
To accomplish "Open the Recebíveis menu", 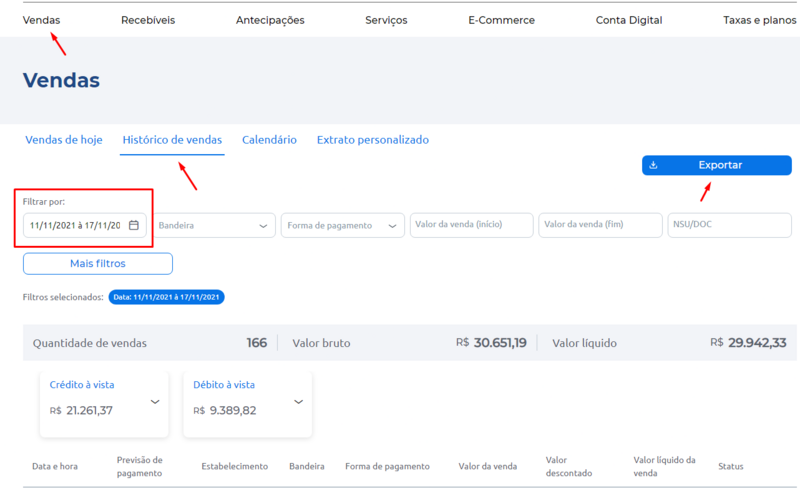I will pos(148,20).
